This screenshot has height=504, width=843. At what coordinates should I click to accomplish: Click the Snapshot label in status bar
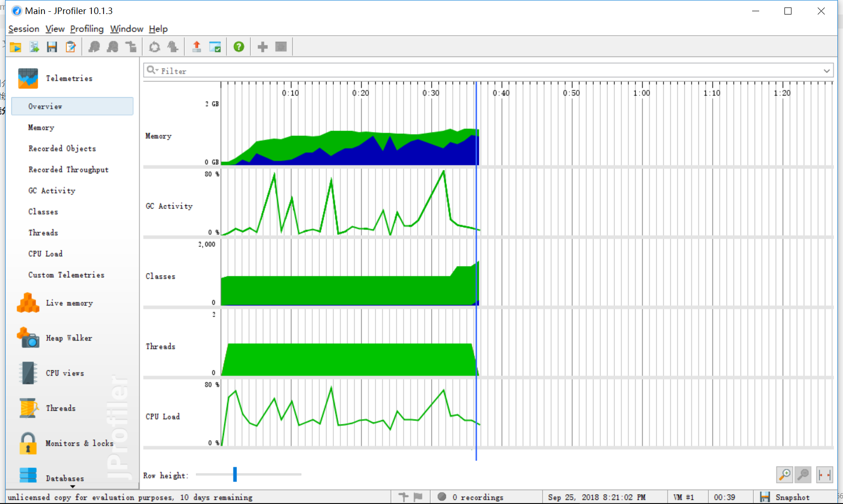792,497
